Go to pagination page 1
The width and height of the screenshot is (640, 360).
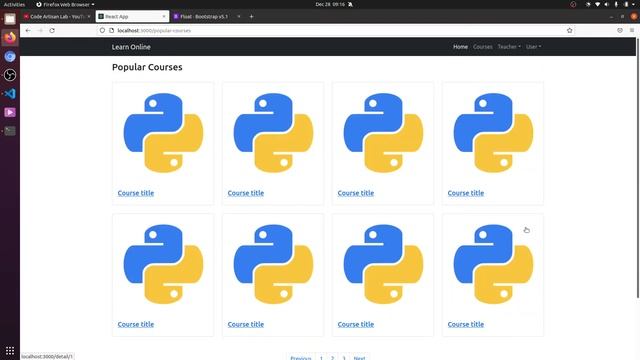click(321, 357)
